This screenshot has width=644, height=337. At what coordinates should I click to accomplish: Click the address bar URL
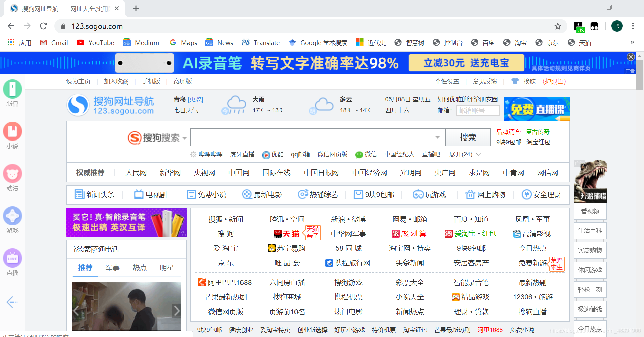tap(97, 26)
